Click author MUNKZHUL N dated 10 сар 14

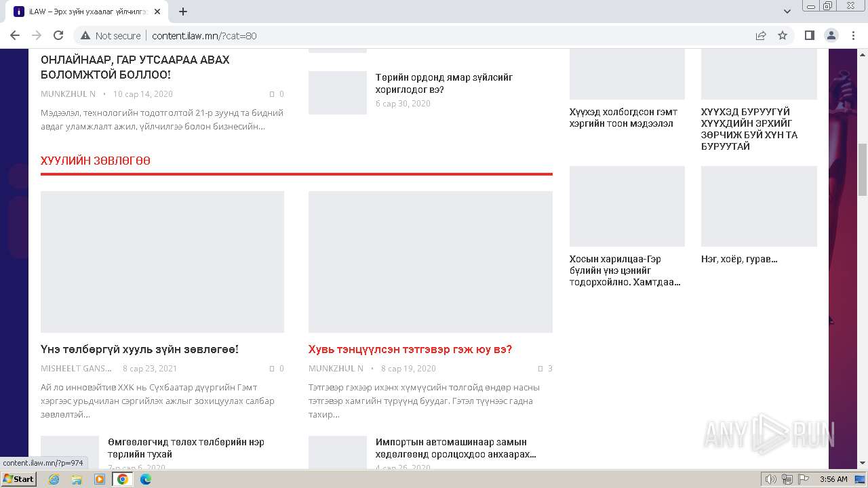(68, 94)
